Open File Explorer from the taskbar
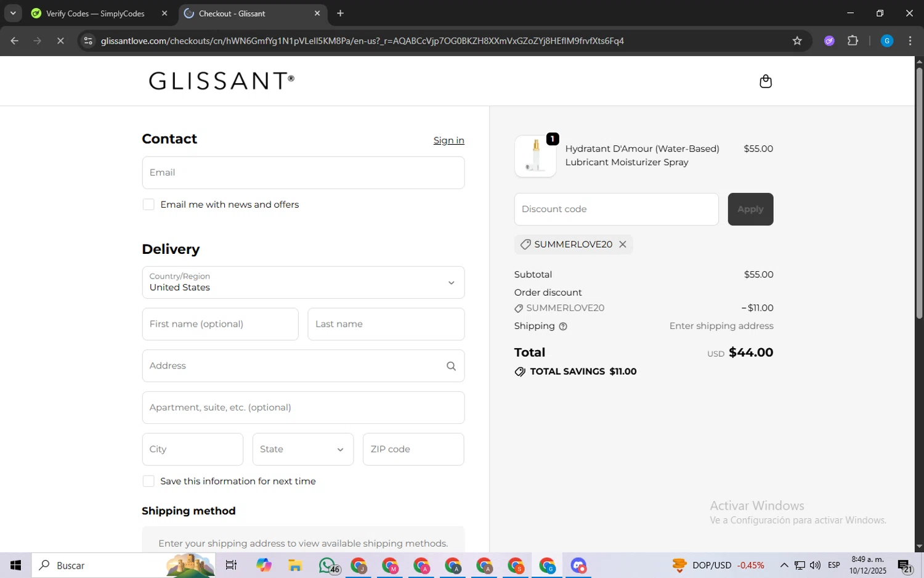Screen dimensions: 924x578 point(294,565)
